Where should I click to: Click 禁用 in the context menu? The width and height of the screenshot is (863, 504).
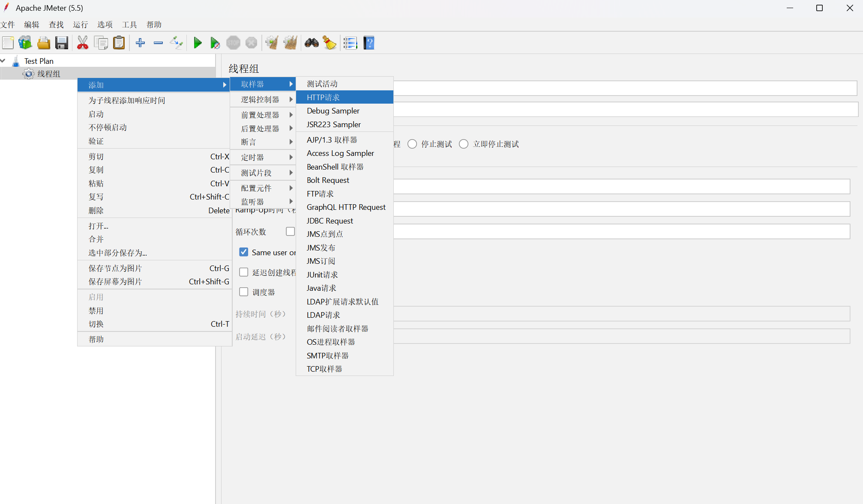click(x=96, y=310)
